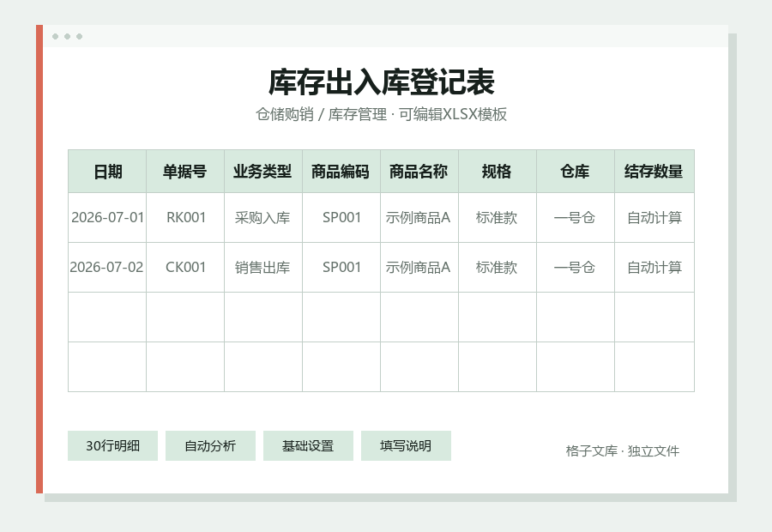
Task: Click 自动计算 in the 2026-07-01 row
Action: pyautogui.click(x=654, y=218)
